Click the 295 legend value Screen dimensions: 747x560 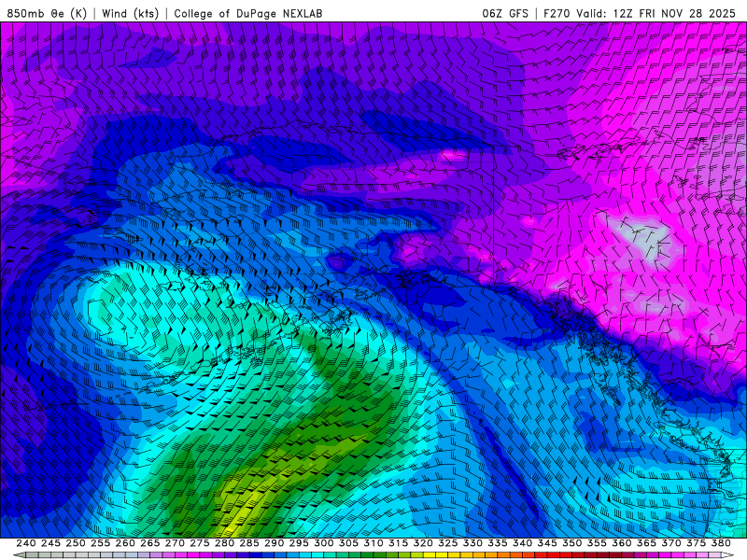(299, 543)
